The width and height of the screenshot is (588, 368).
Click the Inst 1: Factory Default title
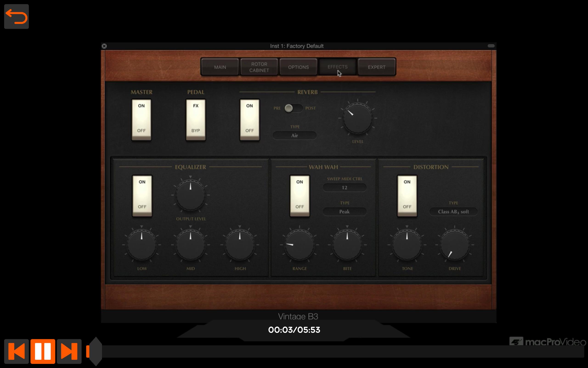point(297,46)
